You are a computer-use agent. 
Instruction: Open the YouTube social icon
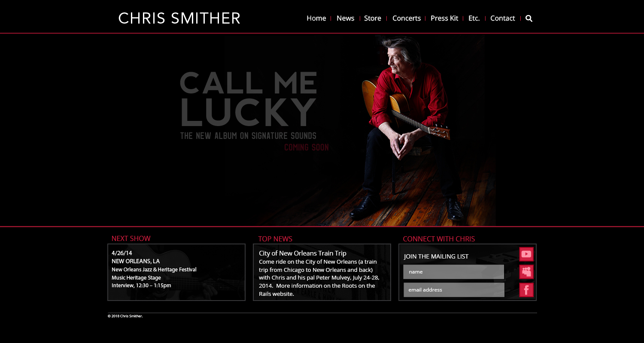point(526,254)
